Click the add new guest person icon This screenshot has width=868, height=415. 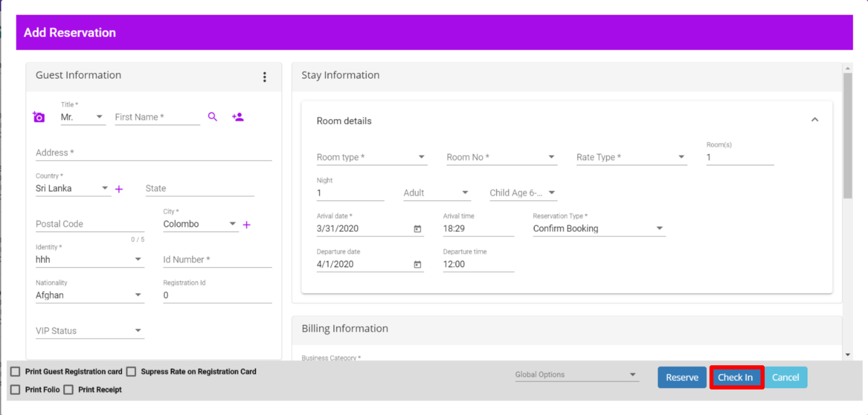(238, 116)
